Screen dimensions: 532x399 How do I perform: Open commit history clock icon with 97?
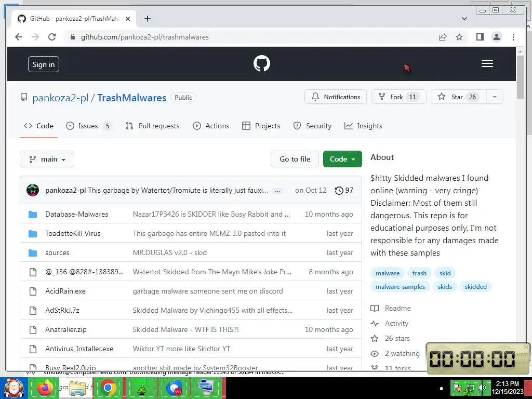click(x=344, y=190)
